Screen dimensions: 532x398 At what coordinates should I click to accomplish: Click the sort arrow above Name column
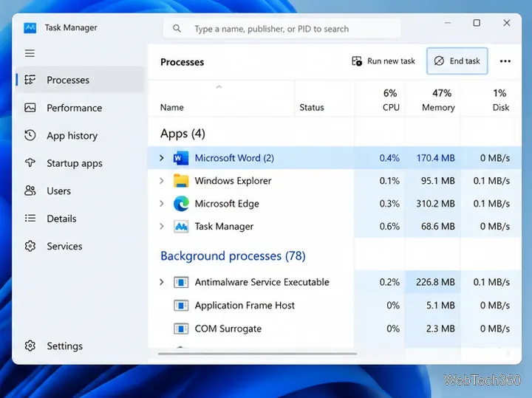click(219, 87)
